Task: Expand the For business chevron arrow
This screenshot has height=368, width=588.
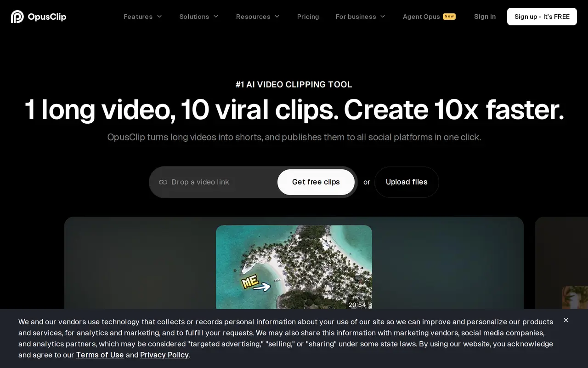Action: tap(383, 17)
